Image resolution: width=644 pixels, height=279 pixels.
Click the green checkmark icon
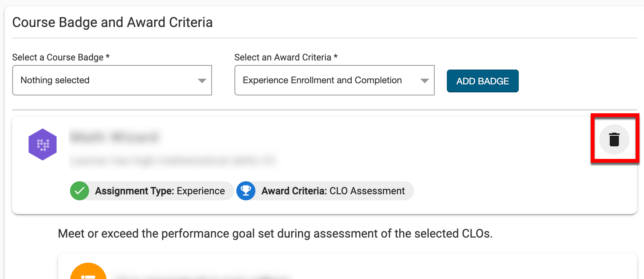[80, 191]
